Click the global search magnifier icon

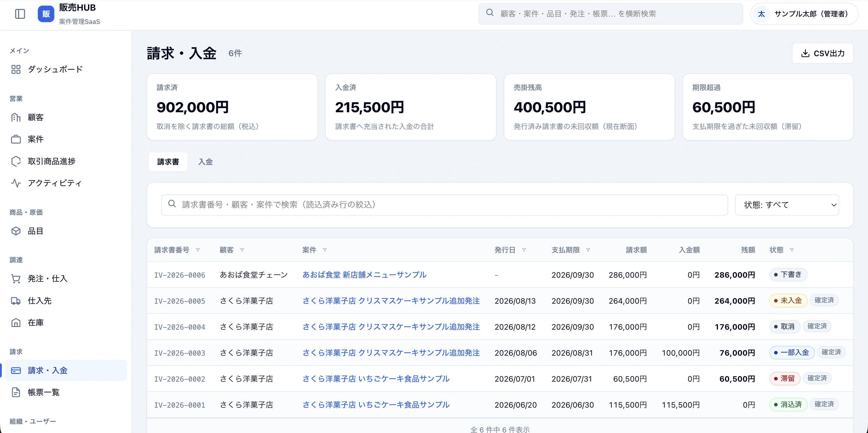(x=490, y=13)
